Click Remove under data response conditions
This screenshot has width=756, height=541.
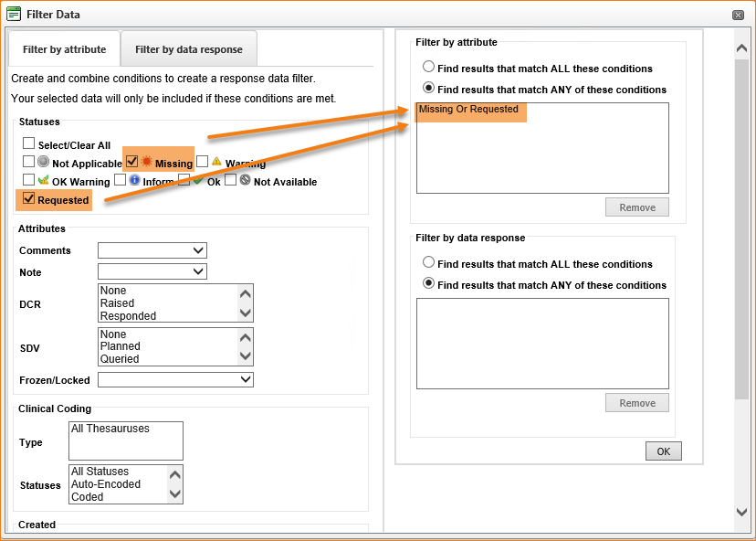[x=637, y=402]
